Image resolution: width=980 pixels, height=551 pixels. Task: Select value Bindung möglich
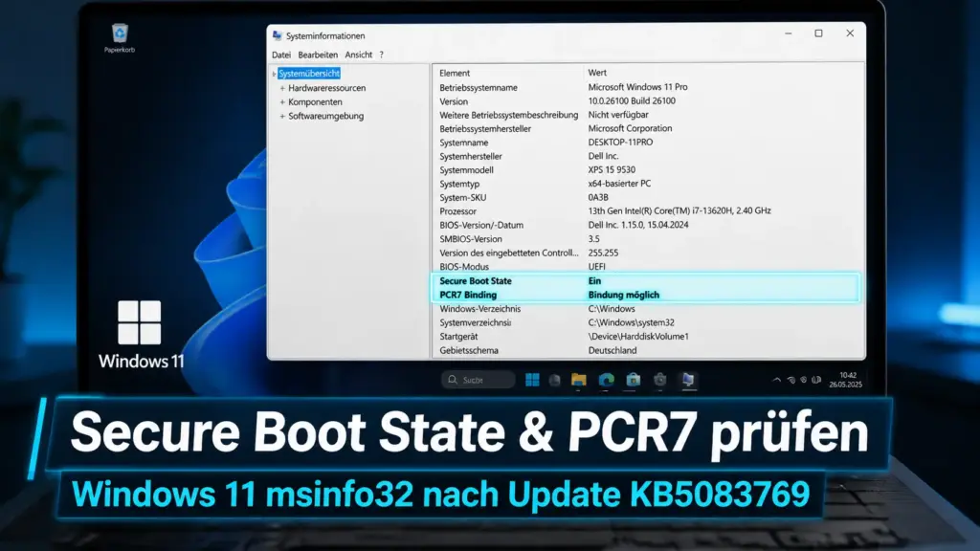point(624,295)
